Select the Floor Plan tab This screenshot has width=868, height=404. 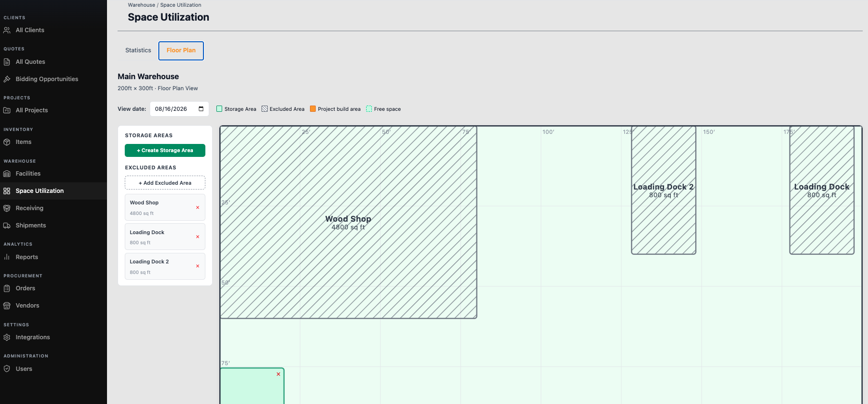(181, 50)
